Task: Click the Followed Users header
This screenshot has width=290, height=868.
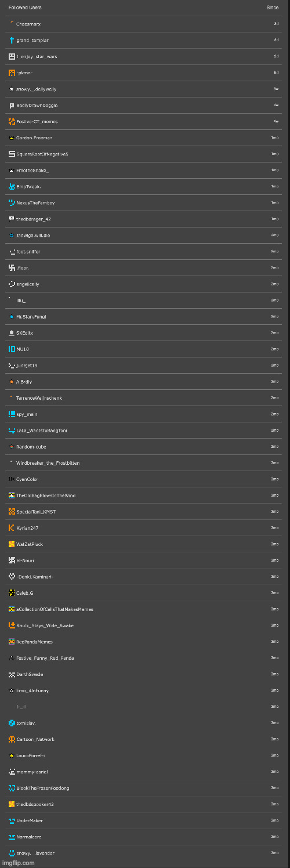Action: pos(25,8)
